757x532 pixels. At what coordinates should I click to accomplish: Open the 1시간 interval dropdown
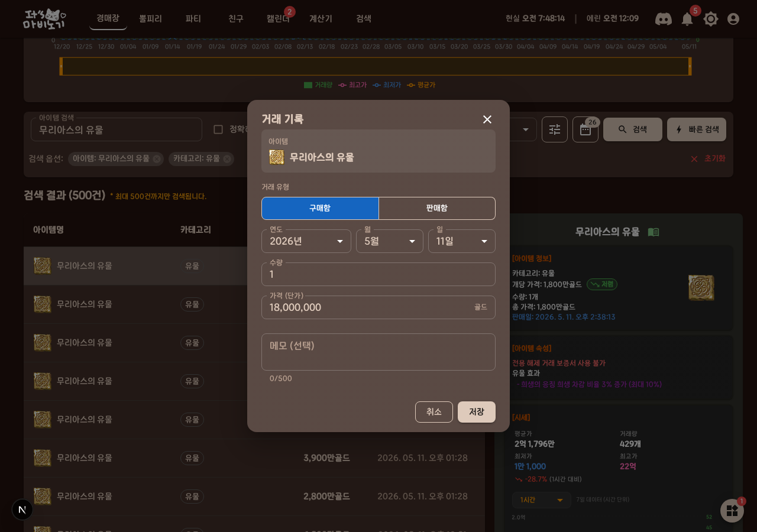click(542, 500)
